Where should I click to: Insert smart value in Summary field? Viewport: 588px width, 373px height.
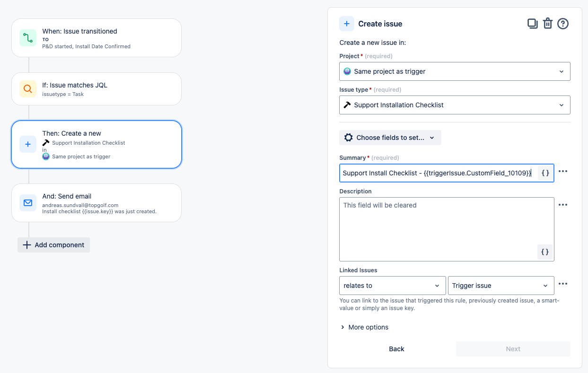click(545, 173)
